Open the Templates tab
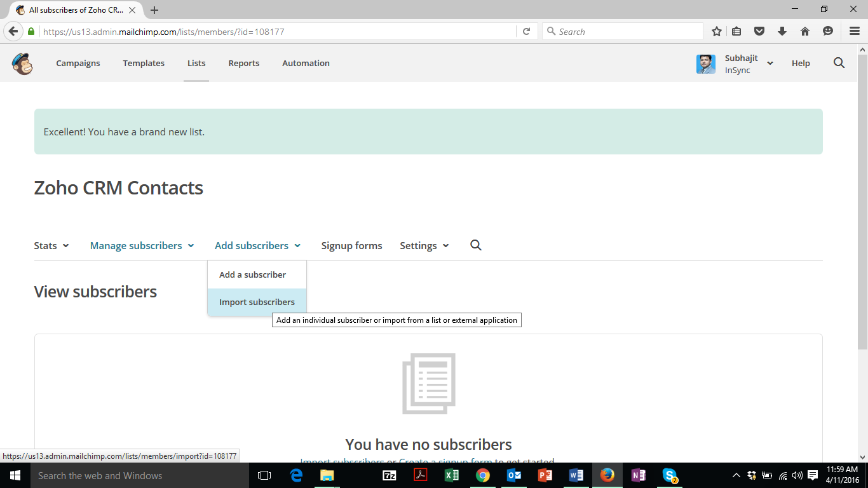Screen dimensions: 868x488 (144, 63)
